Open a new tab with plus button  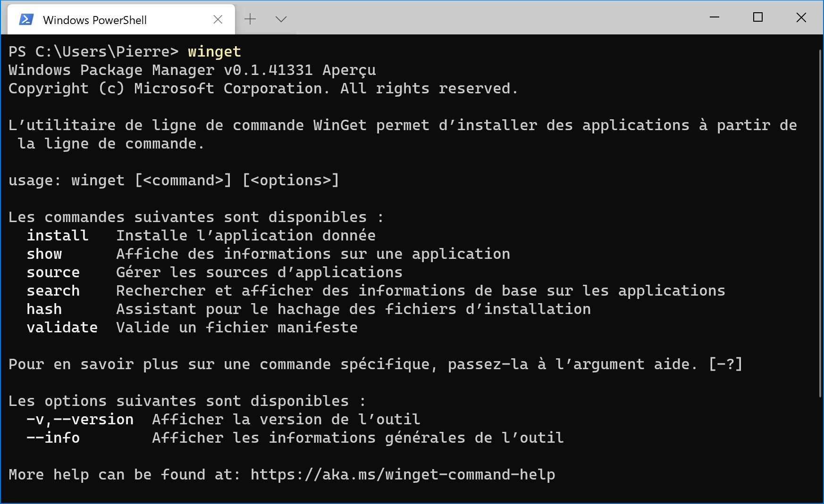coord(250,19)
